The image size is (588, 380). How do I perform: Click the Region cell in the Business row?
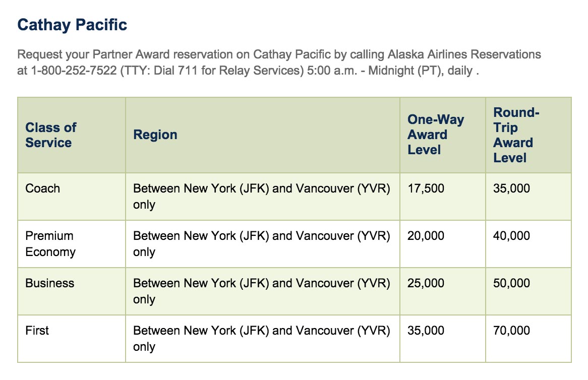point(261,291)
